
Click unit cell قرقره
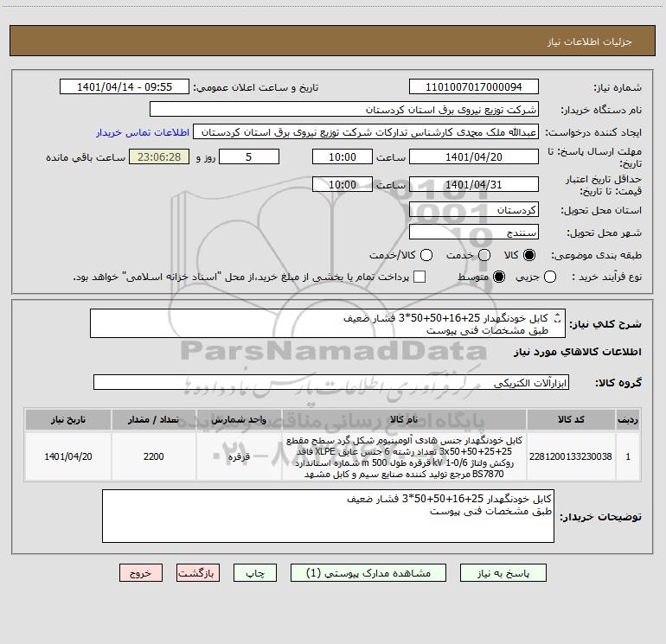(239, 456)
